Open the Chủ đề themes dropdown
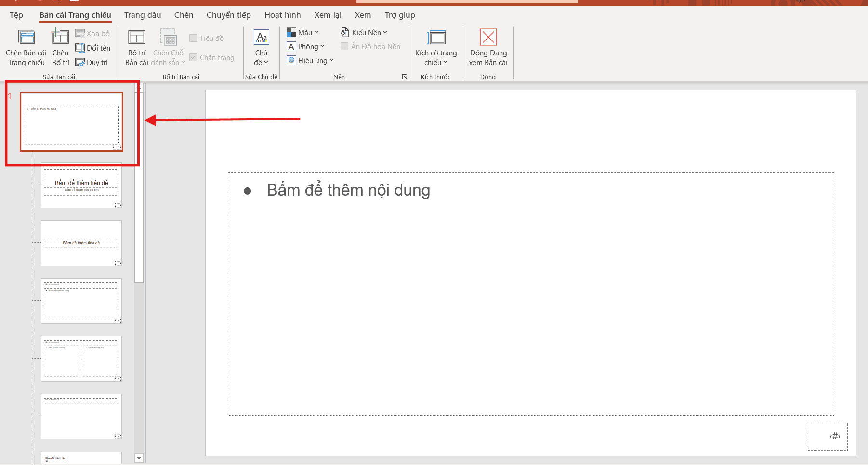868x465 pixels. [261, 47]
